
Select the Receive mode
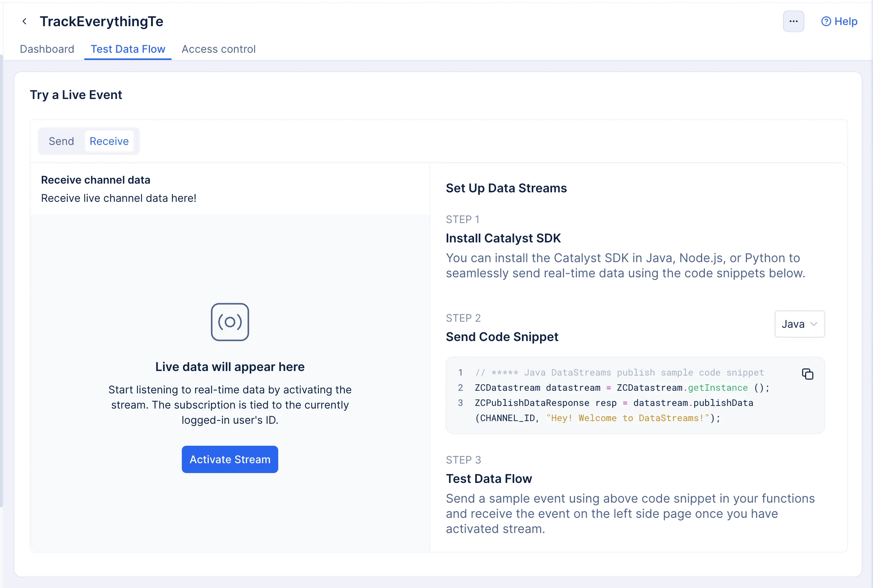(109, 141)
